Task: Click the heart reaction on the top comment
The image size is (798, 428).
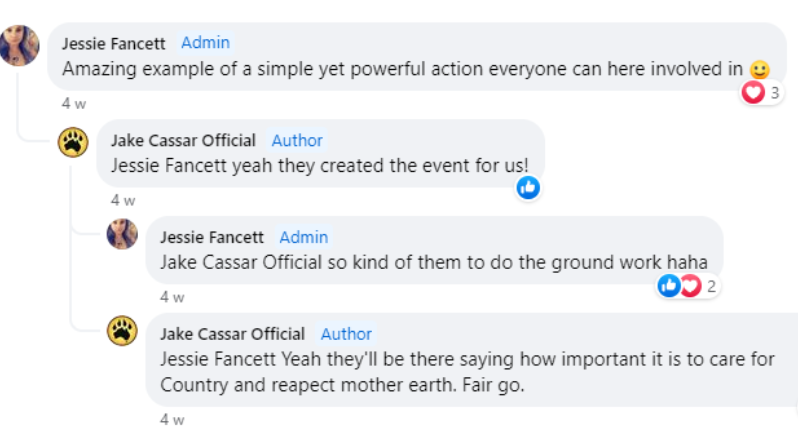Action: (x=753, y=93)
